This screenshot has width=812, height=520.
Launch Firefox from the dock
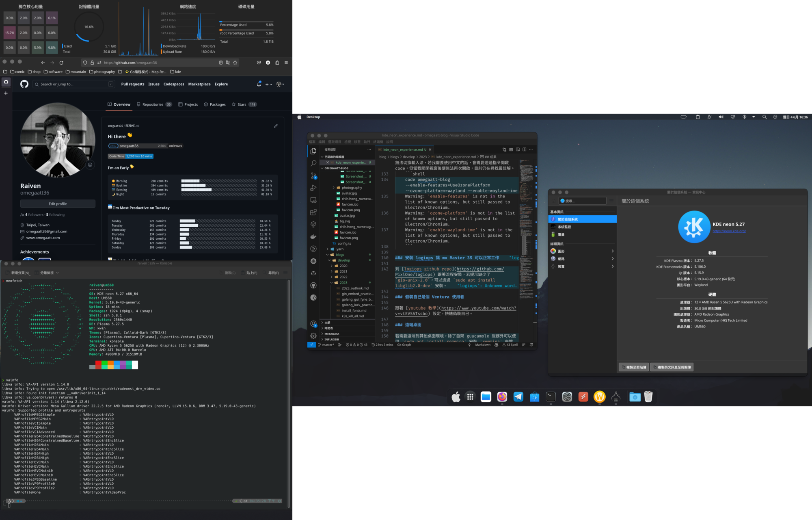(x=502, y=397)
